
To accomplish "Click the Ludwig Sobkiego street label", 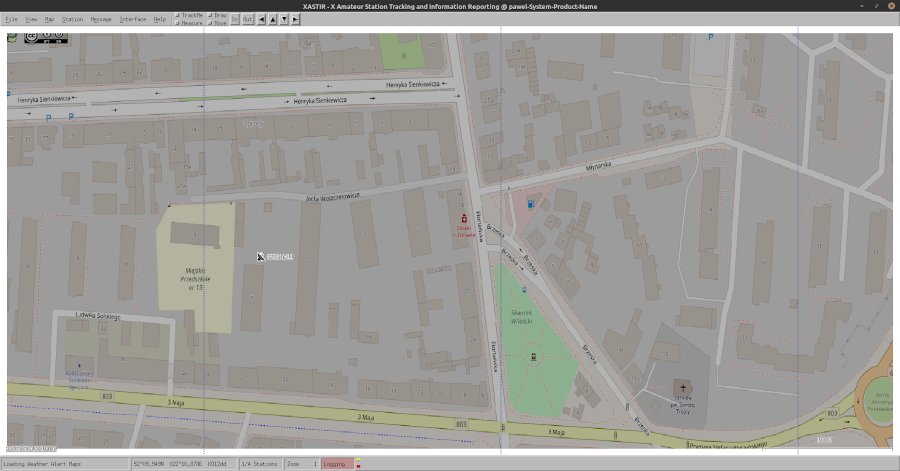I will [98, 316].
